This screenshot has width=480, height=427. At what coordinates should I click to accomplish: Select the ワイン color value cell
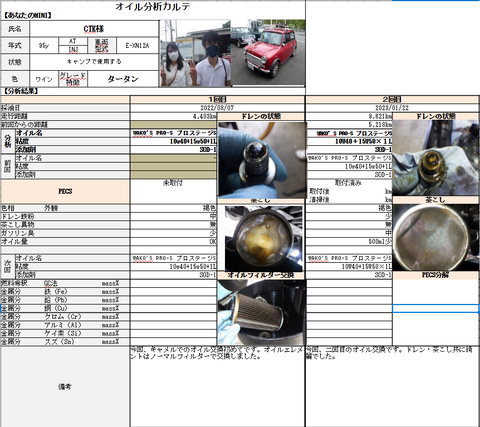(x=44, y=79)
